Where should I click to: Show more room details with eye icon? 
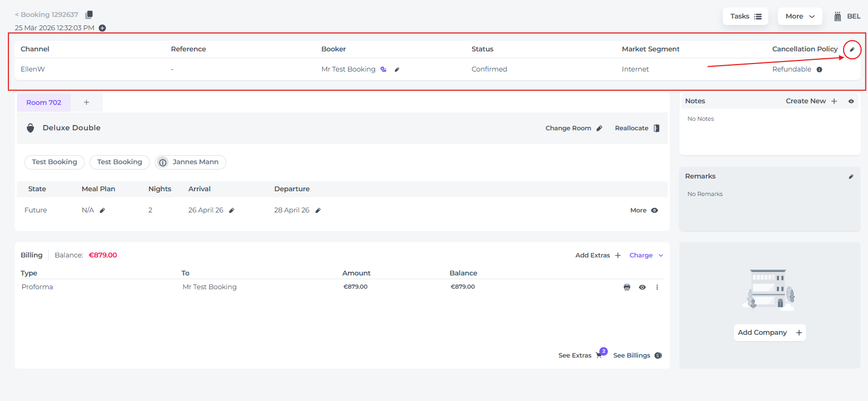click(x=654, y=210)
